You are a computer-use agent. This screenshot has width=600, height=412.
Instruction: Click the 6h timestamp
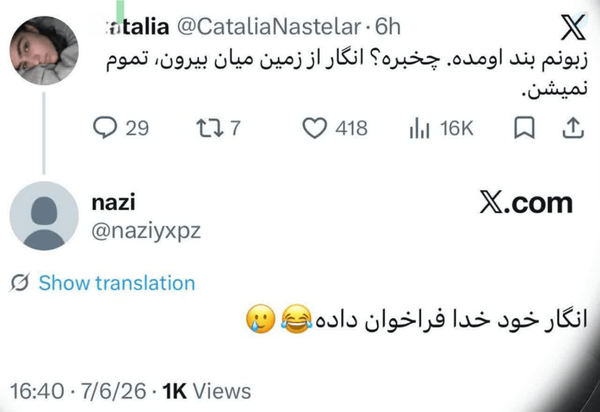pos(388,27)
